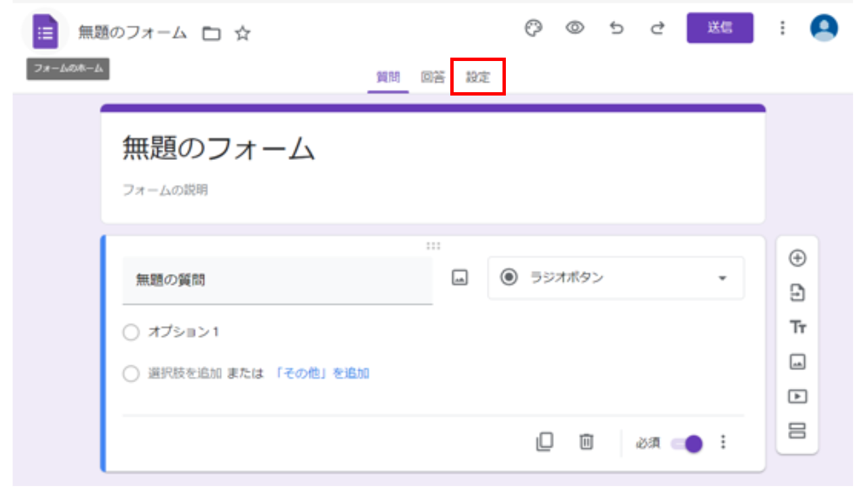Add a title and description block
This screenshot has height=488, width=868.
click(797, 328)
